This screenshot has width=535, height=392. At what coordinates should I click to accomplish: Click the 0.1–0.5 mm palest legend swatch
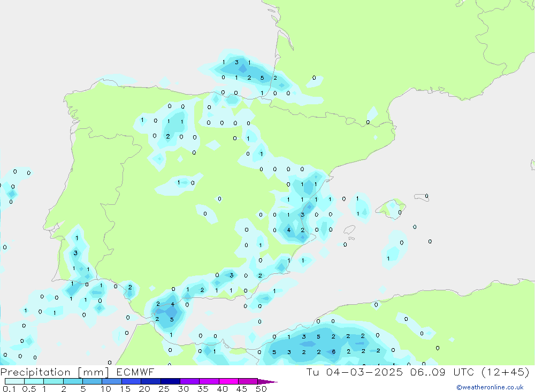(x=14, y=381)
